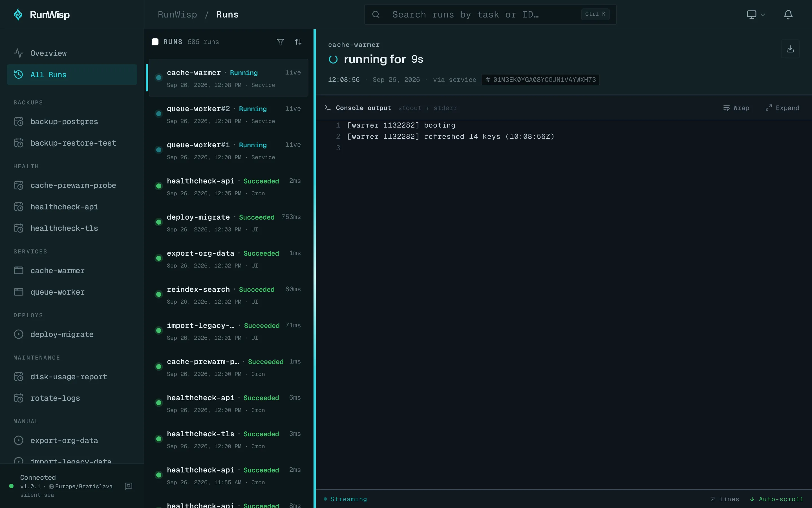Open the healthcheck-tls succeeded run
This screenshot has width=812, height=508.
[228, 439]
